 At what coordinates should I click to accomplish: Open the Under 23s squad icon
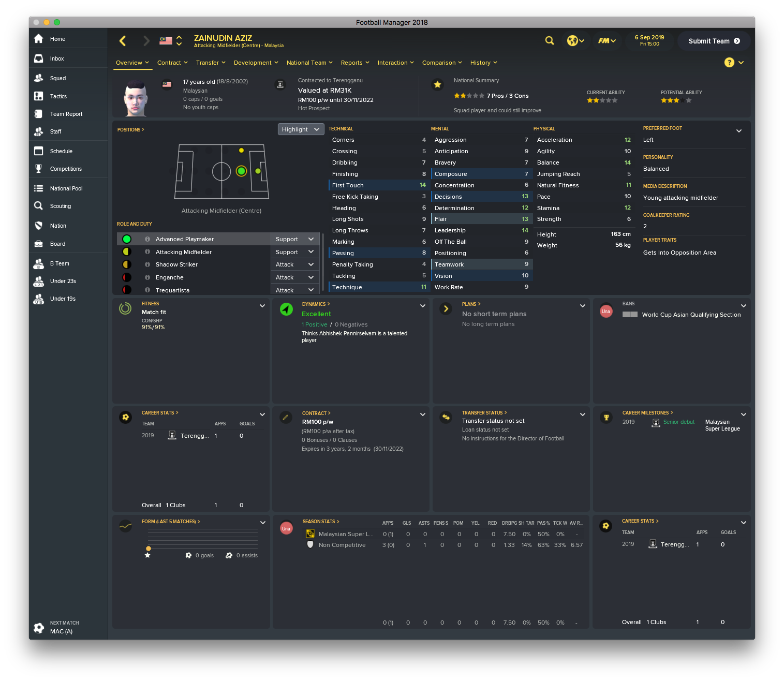click(38, 281)
